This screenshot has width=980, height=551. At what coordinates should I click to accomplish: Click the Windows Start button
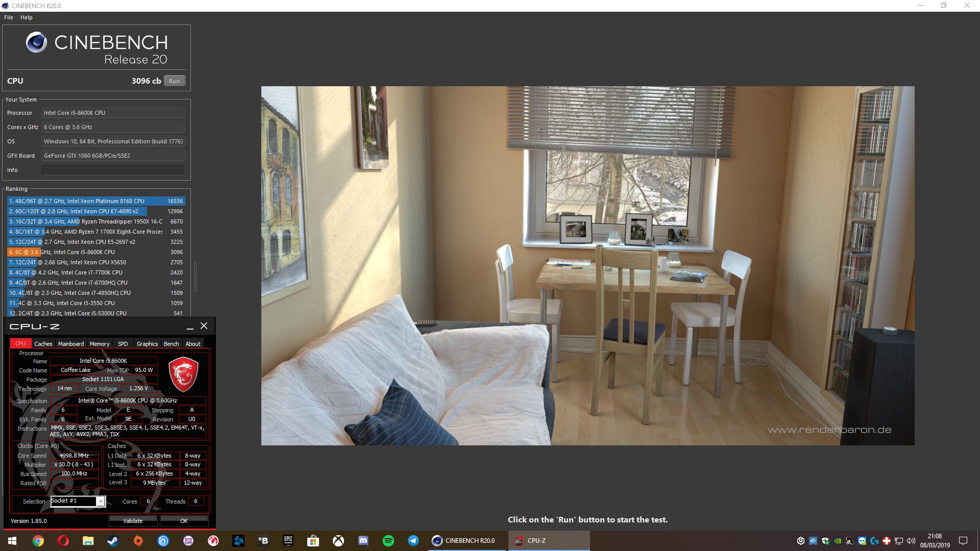click(x=12, y=541)
